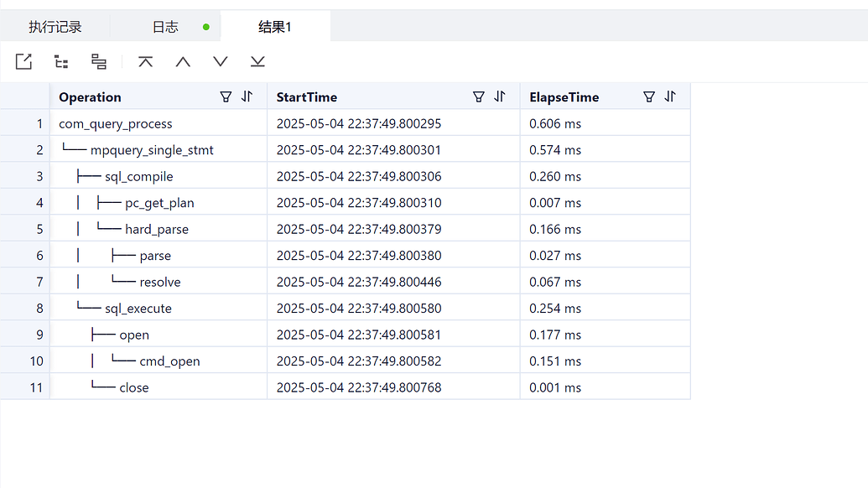Go to next row arrow

pos(221,61)
